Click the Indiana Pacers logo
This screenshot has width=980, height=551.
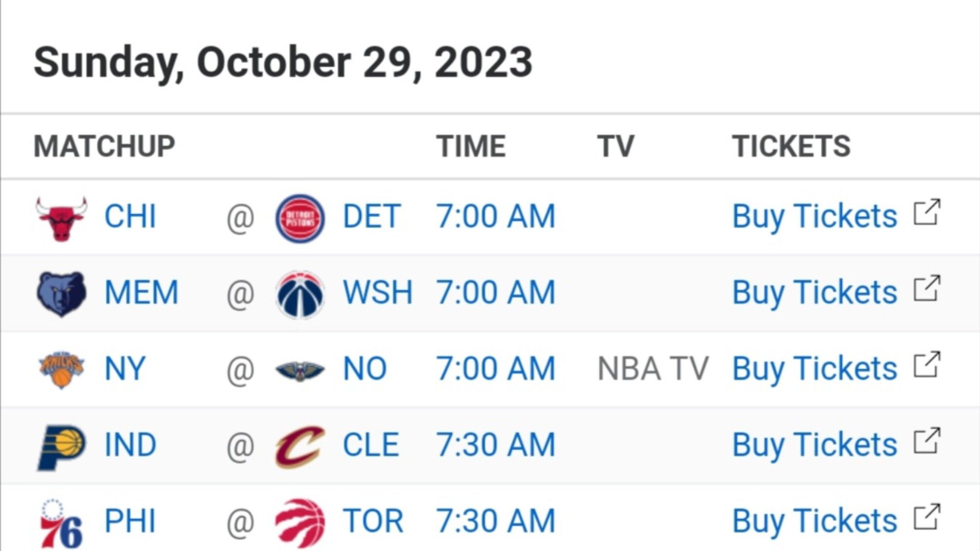(61, 447)
